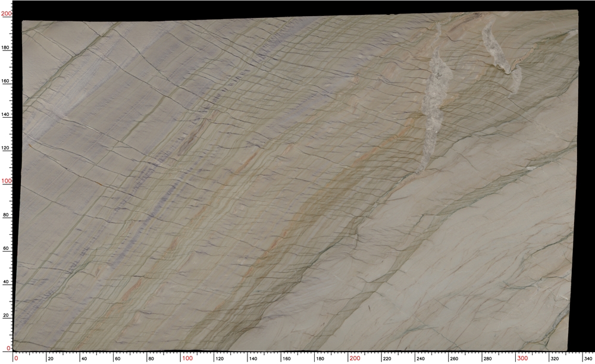595x364 pixels.
Task: Click the red 200 label on the horizontal ruler
Action: point(355,358)
